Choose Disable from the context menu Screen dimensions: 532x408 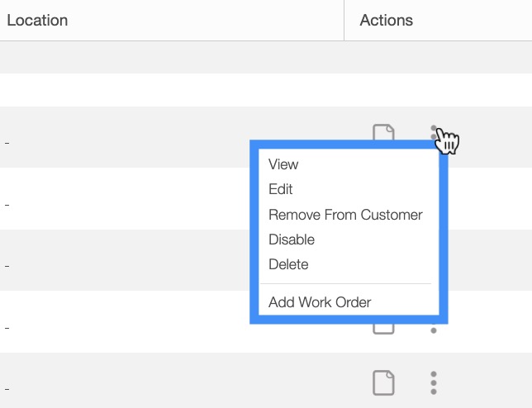coord(292,240)
